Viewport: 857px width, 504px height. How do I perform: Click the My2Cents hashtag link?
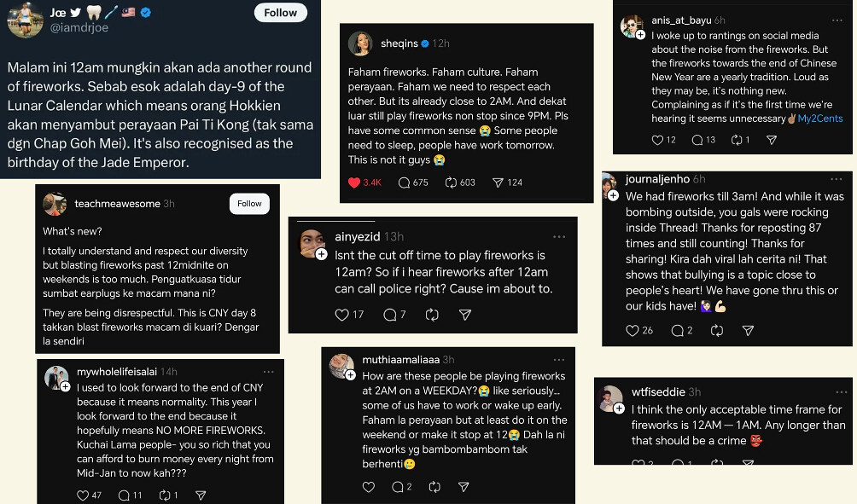click(822, 119)
